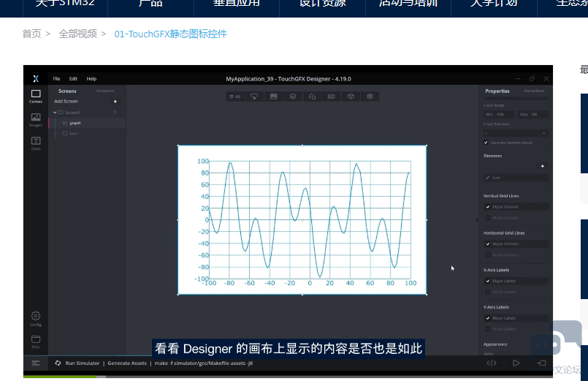Click the Add Screen label
The height and width of the screenshot is (381, 588).
pos(66,102)
